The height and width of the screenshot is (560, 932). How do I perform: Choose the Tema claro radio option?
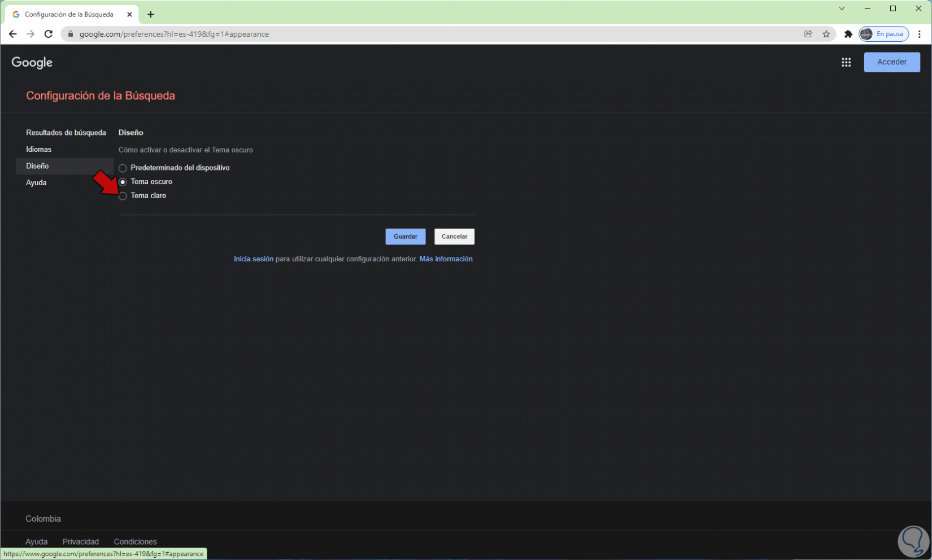(123, 196)
